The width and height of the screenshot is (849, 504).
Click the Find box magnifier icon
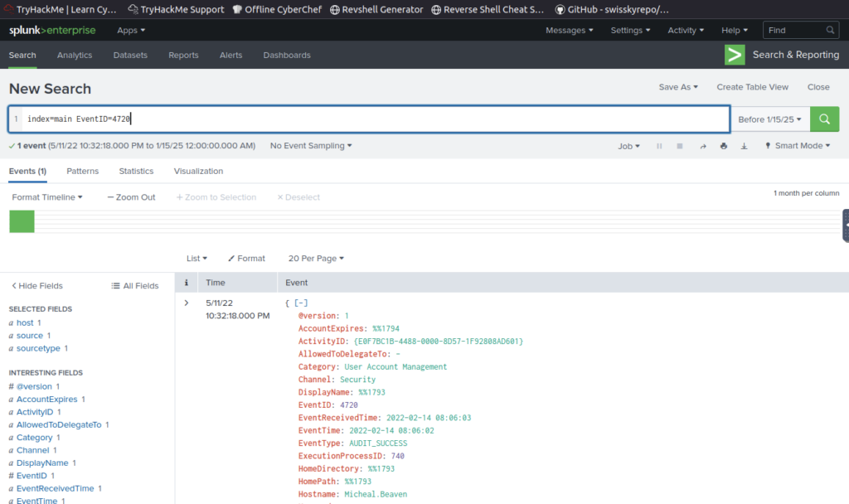[x=830, y=30]
